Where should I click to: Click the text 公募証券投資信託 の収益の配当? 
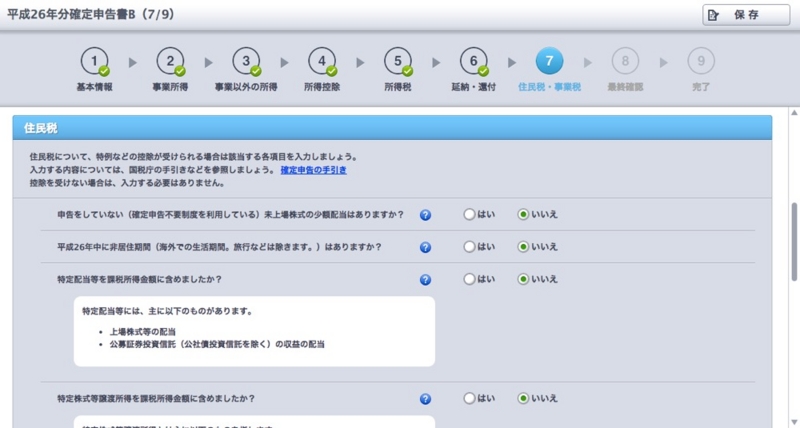[217, 344]
